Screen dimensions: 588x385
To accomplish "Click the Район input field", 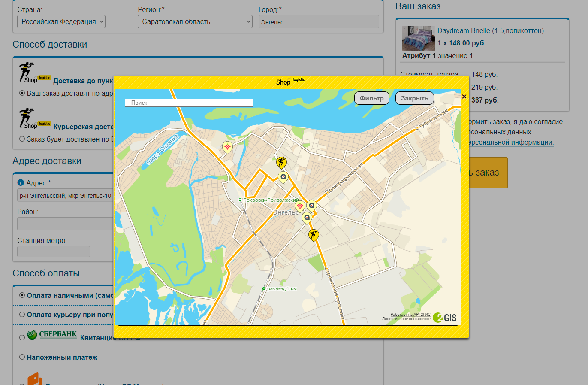I will (x=65, y=224).
